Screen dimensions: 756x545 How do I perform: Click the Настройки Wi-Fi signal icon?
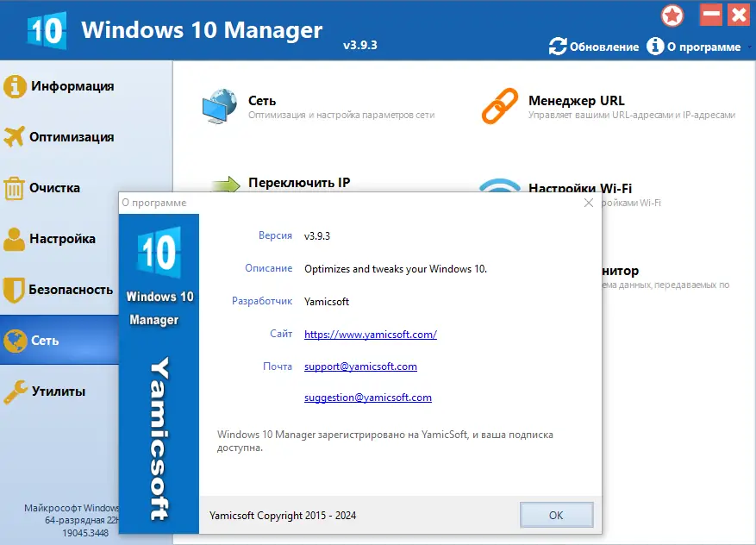coord(500,185)
